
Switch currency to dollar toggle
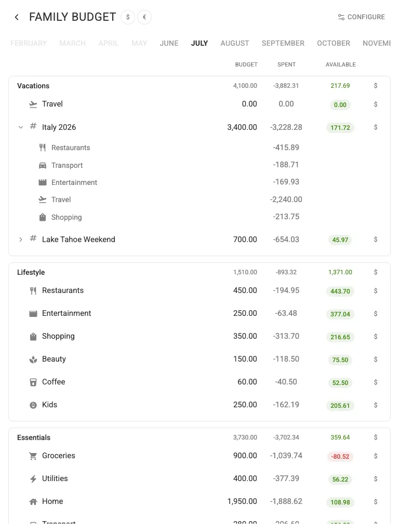[128, 17]
